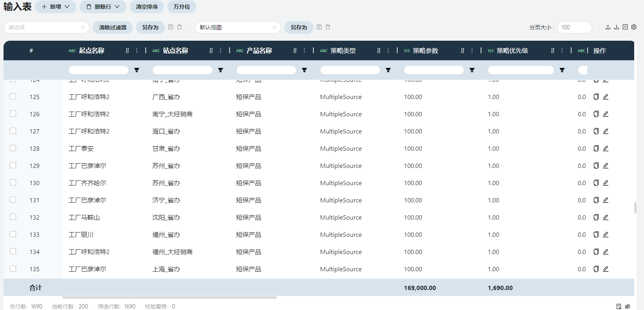Toggle the crossed-eye visibility icon at bottom
The height and width of the screenshot is (310, 644).
[628, 306]
